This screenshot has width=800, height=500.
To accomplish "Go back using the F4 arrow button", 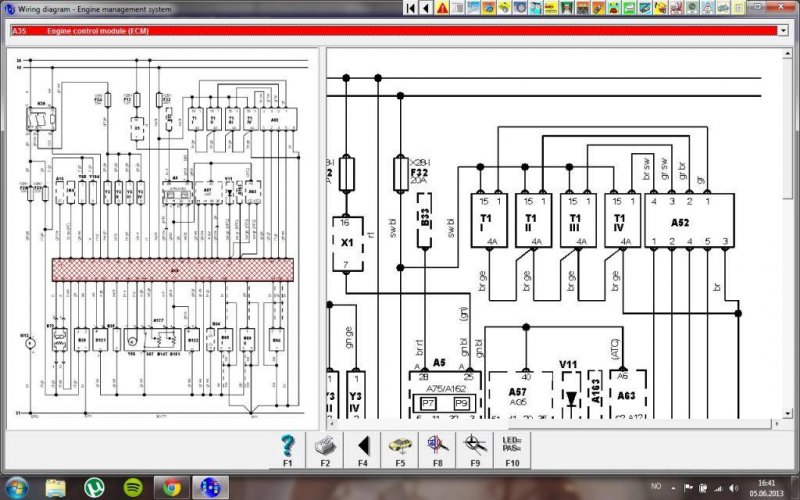I will click(x=363, y=445).
